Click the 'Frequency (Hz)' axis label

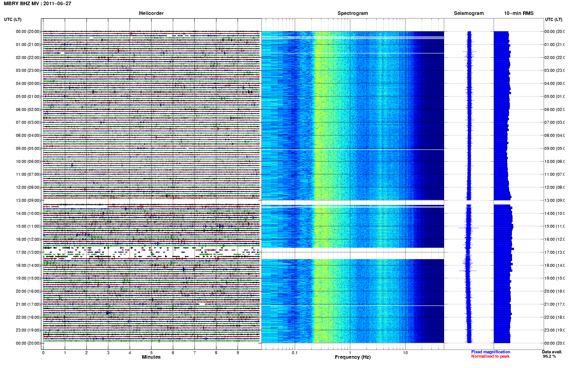pyautogui.click(x=353, y=357)
